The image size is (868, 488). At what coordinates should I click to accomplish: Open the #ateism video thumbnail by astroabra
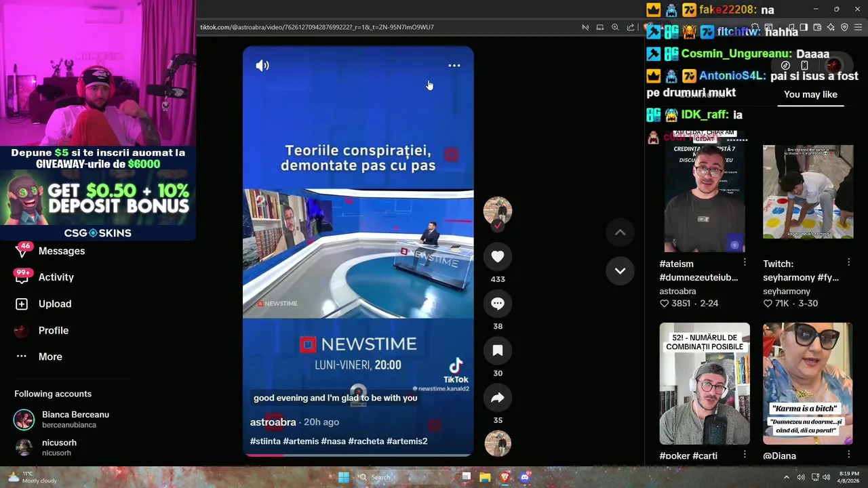click(705, 192)
